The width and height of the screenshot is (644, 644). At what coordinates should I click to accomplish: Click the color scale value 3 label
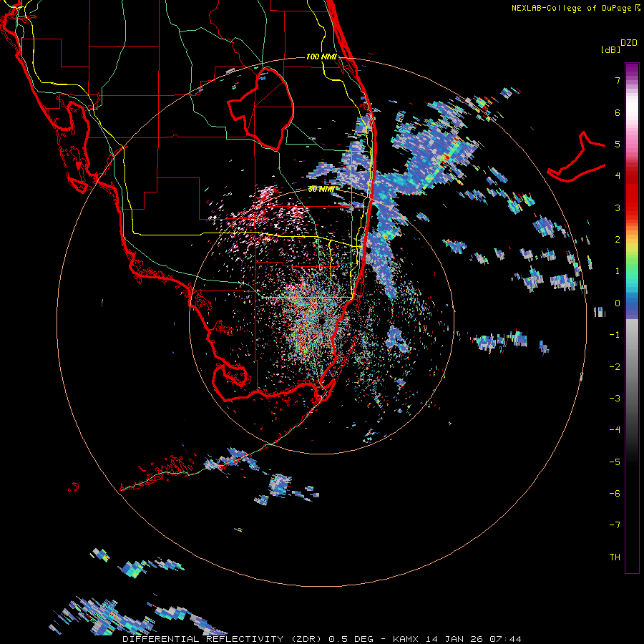(x=618, y=208)
